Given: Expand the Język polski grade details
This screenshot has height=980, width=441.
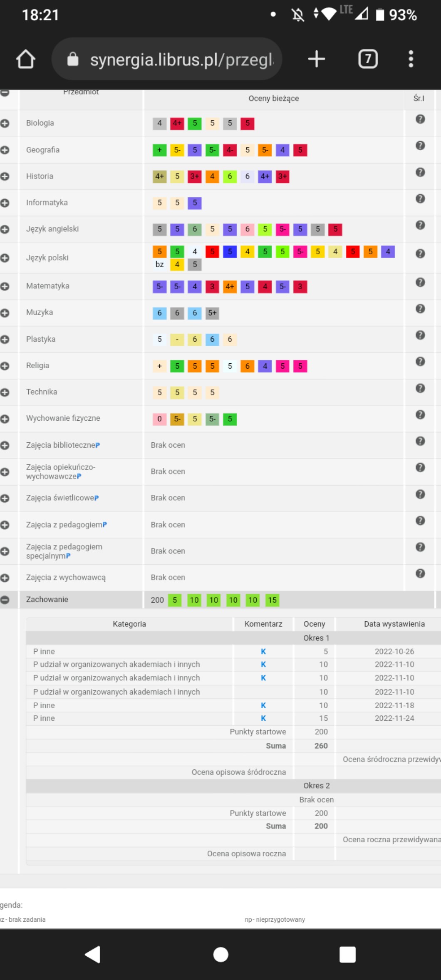Looking at the screenshot, I should click(x=5, y=258).
